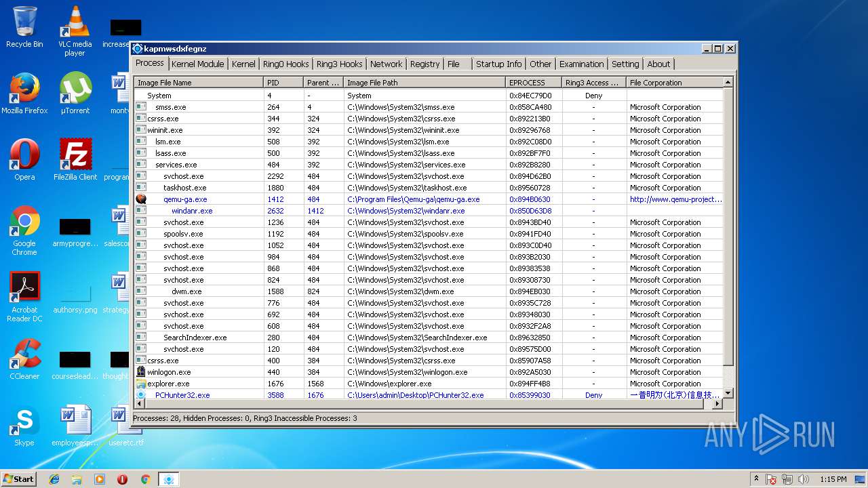
Task: Sort by Image File Name column
Action: point(199,83)
